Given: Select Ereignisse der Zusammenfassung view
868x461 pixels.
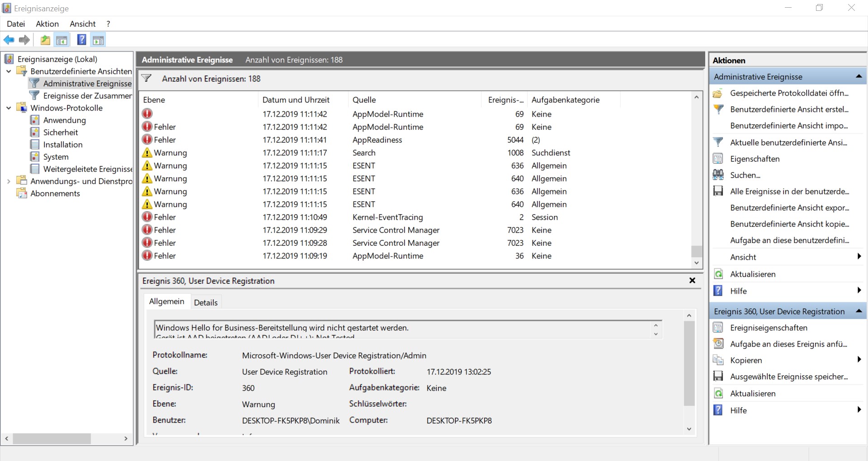Looking at the screenshot, I should (x=87, y=96).
